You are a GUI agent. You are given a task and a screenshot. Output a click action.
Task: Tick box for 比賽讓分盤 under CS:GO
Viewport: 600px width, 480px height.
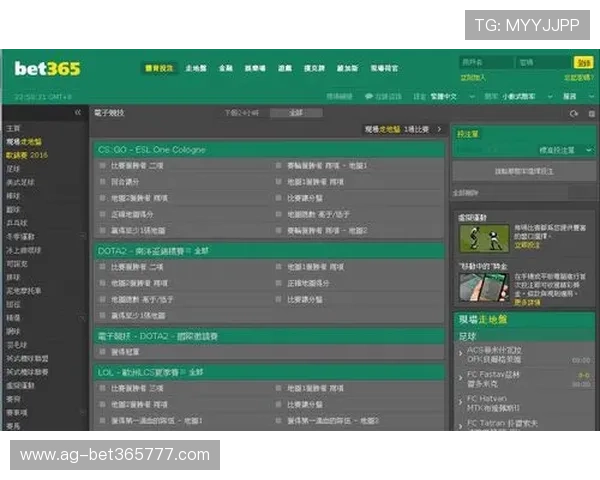tap(279, 198)
